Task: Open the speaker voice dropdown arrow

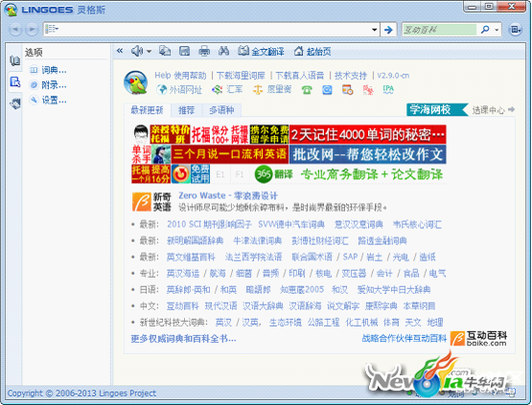Action: pyautogui.click(x=149, y=52)
